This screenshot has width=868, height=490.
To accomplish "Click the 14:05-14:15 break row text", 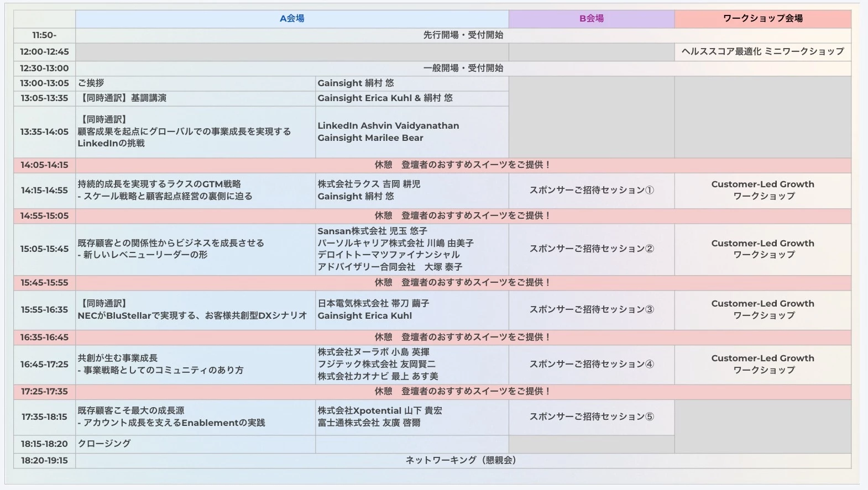I will (463, 165).
